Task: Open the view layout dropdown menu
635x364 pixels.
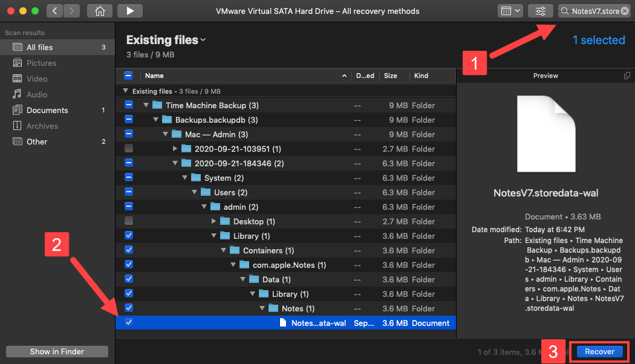Action: point(509,11)
